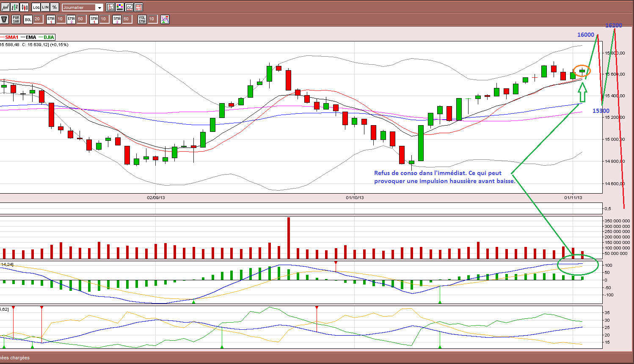Edit the BOL period field showing 20
Screen dimensions: 634x364
tap(38, 19)
